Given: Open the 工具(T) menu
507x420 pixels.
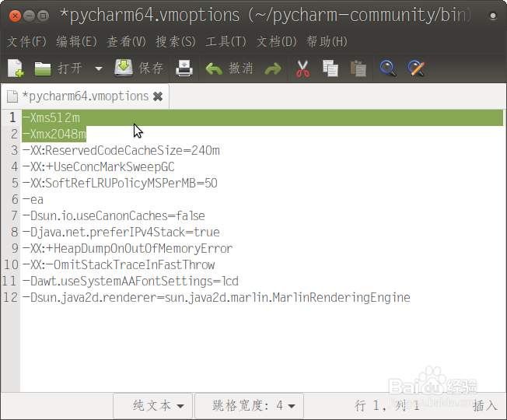Looking at the screenshot, I should [x=226, y=42].
